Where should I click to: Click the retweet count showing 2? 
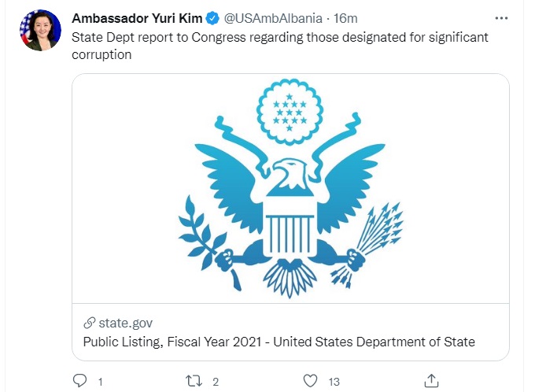[216, 382]
